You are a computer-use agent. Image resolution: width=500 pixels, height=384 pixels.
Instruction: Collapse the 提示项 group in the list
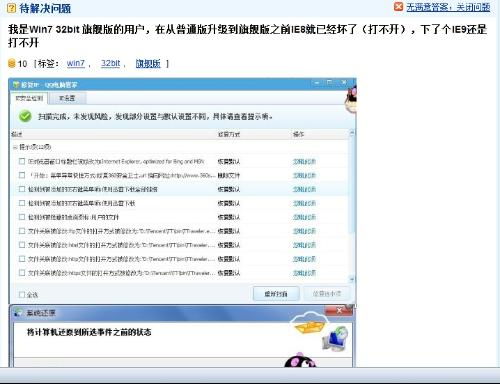[x=15, y=147]
